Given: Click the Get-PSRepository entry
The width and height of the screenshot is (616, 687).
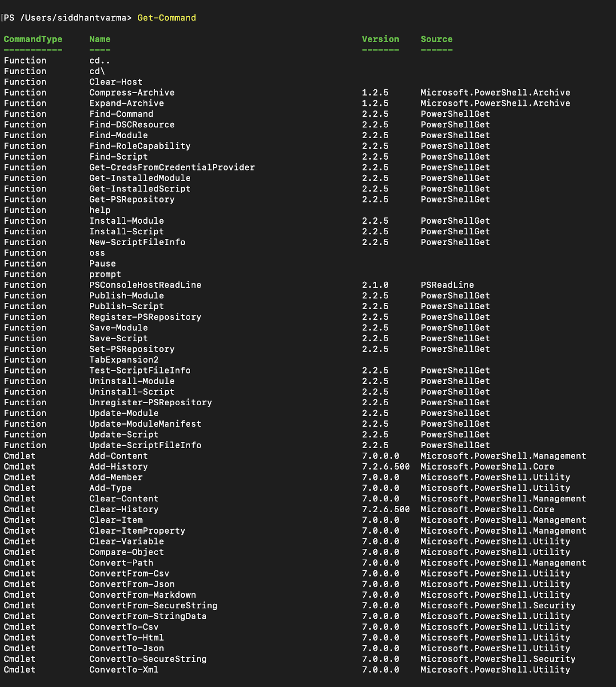Looking at the screenshot, I should point(132,200).
